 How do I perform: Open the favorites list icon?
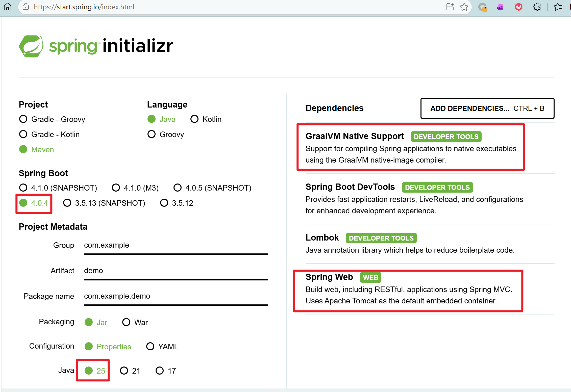pyautogui.click(x=557, y=7)
